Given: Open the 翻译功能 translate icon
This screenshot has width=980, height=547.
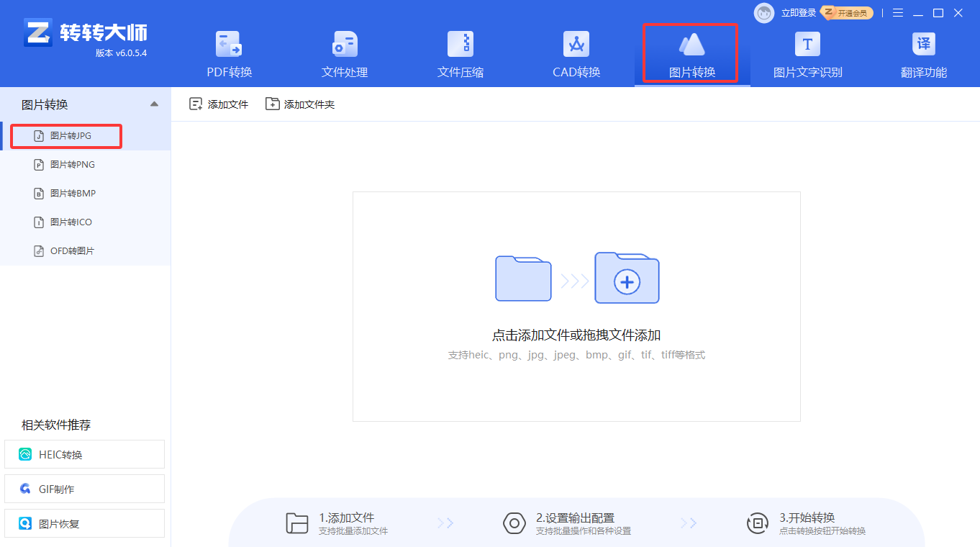Looking at the screenshot, I should pos(923,45).
